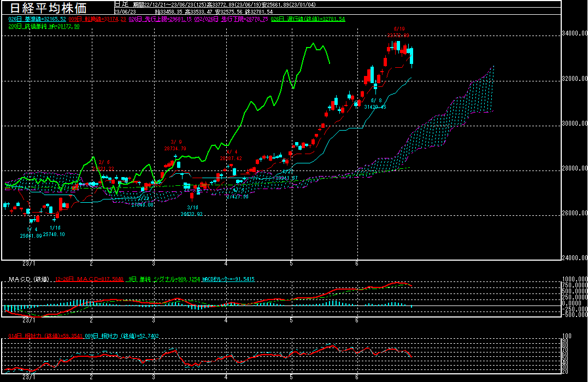Click the 026日 先行上限=29681.15 legend
This screenshot has width=588, height=382.
[x=160, y=19]
